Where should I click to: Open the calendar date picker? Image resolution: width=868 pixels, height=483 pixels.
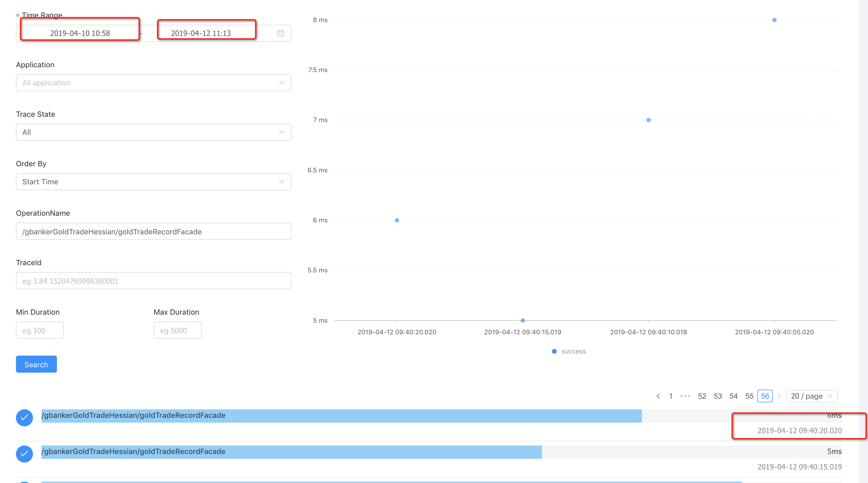click(281, 33)
